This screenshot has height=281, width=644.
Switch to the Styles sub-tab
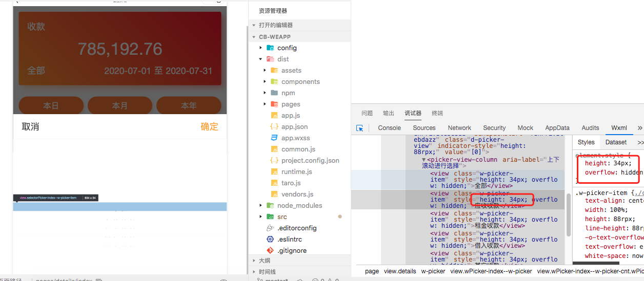[x=586, y=142]
